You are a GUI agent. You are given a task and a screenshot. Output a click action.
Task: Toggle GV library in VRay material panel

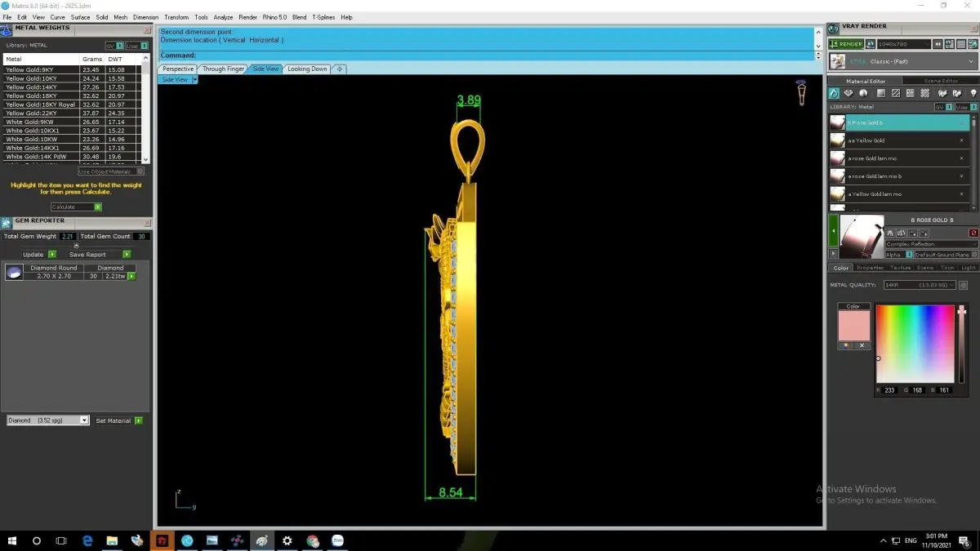(x=943, y=107)
